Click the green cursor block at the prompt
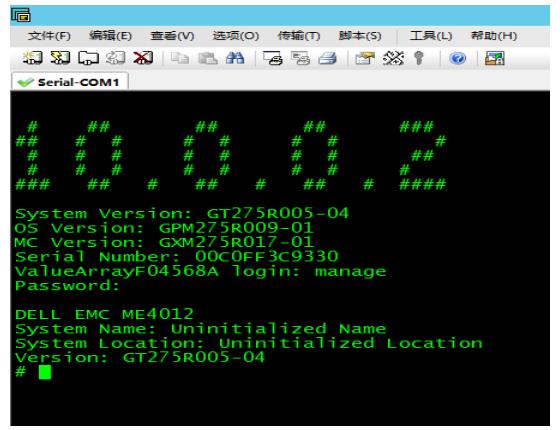 (x=45, y=372)
